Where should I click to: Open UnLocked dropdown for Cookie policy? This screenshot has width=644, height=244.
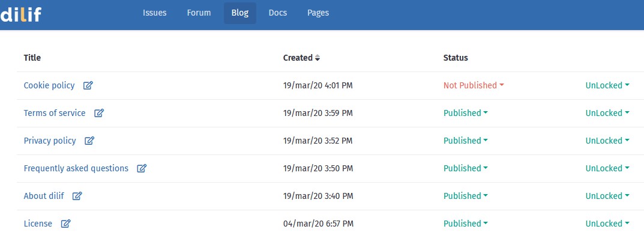click(x=607, y=85)
